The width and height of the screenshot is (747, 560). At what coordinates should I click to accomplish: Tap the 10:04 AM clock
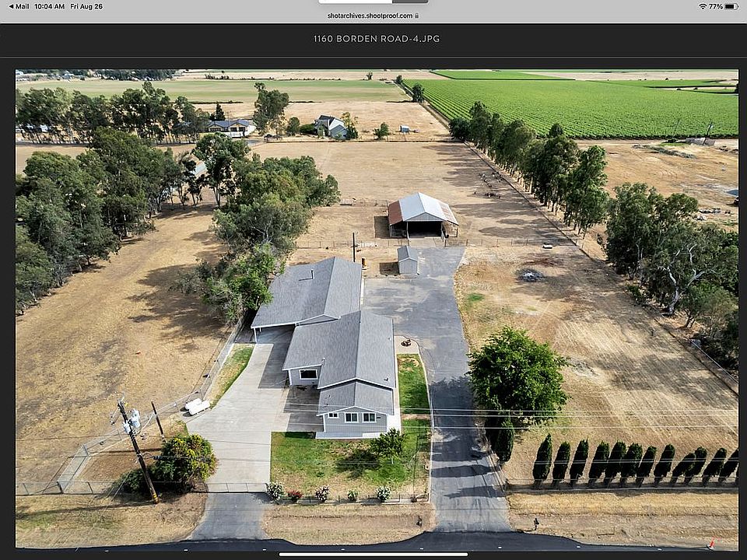[x=49, y=6]
